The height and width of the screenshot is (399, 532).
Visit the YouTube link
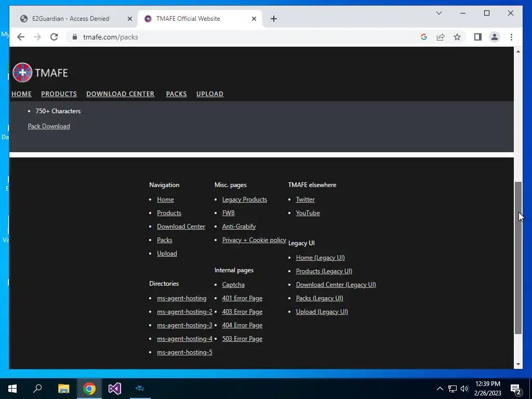pos(308,213)
